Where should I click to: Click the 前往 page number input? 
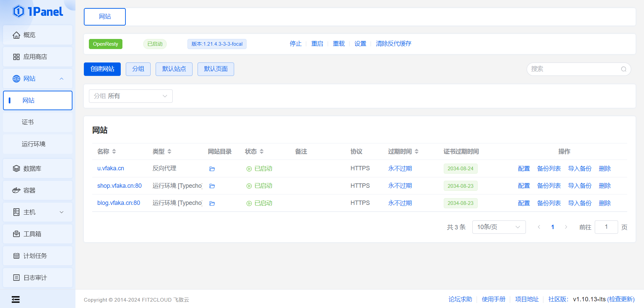pos(606,227)
